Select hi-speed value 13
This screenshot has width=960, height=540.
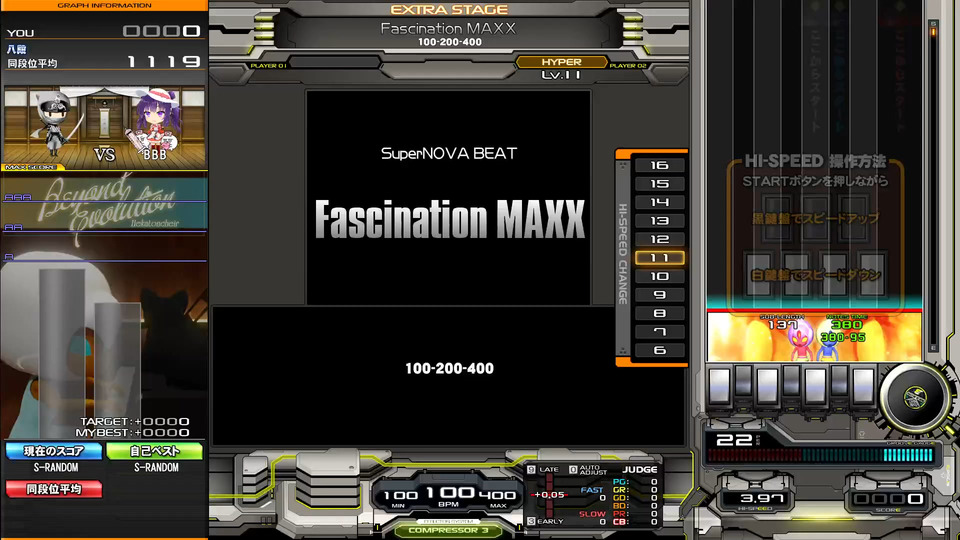(x=659, y=220)
